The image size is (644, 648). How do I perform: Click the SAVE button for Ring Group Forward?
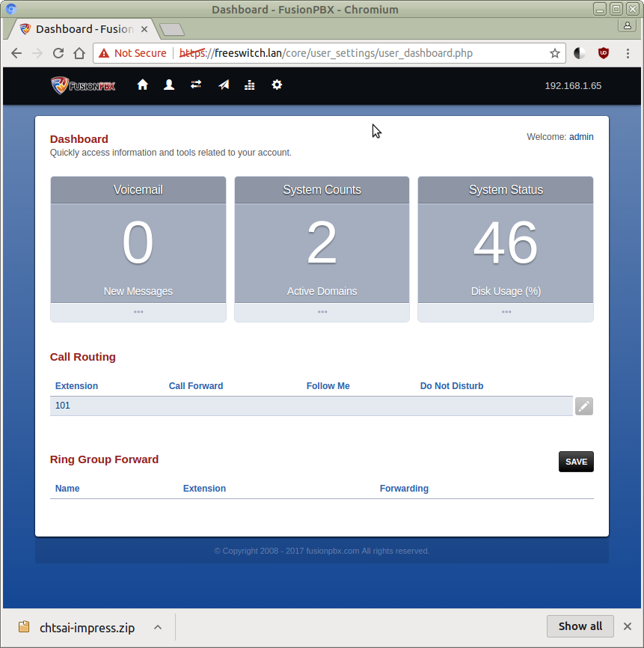576,462
